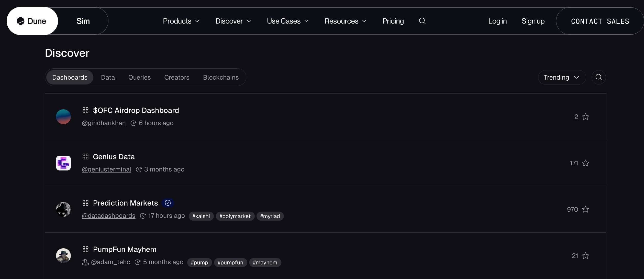Screen dimensions: 644x279
Task: Click the "5 months ago" timestamp text
Action: click(x=163, y=262)
